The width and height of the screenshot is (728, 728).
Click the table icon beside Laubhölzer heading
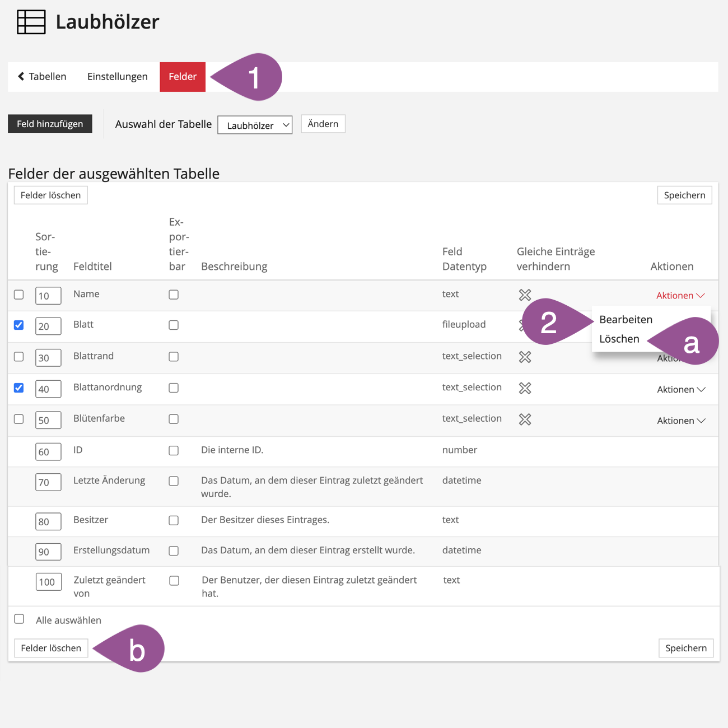(31, 22)
